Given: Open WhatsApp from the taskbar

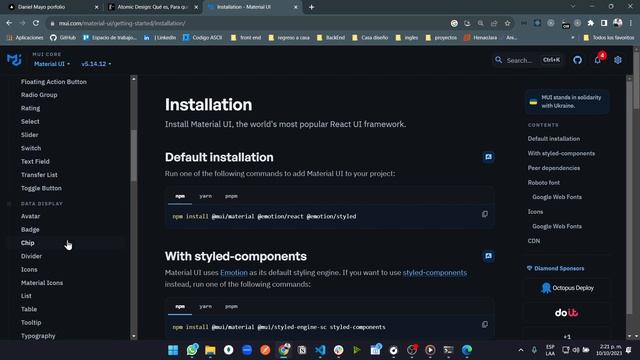Looking at the screenshot, I should (192, 350).
